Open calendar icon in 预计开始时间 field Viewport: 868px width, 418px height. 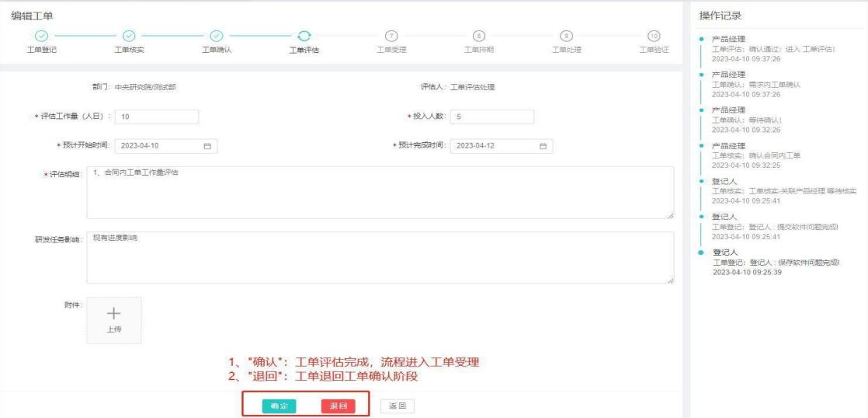(207, 146)
